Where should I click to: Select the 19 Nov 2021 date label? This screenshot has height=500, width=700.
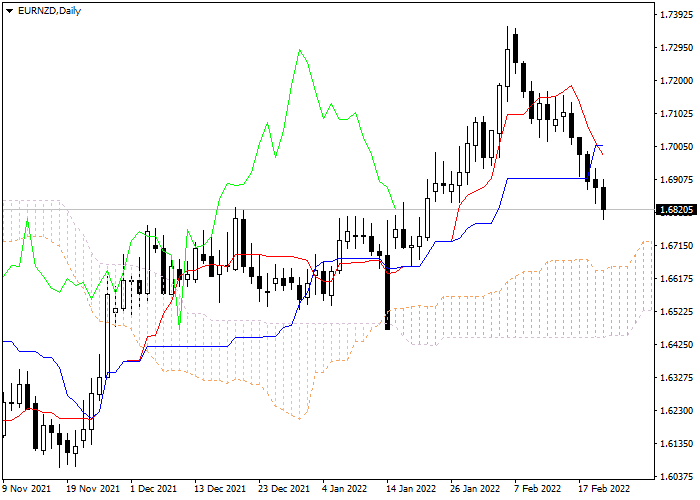[x=92, y=489]
